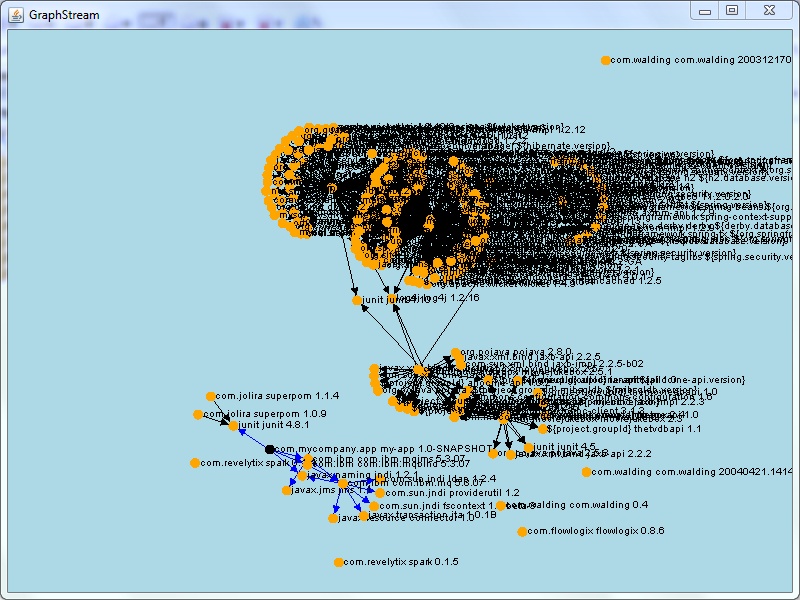Viewport: 800px width, 600px height.
Task: Click the log4j log4j 1.2.16 node
Action: click(392, 299)
